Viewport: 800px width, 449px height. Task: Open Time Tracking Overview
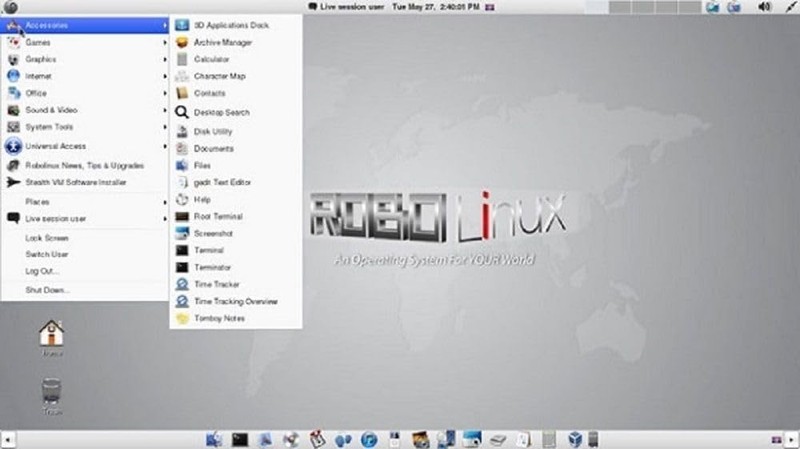click(x=236, y=302)
